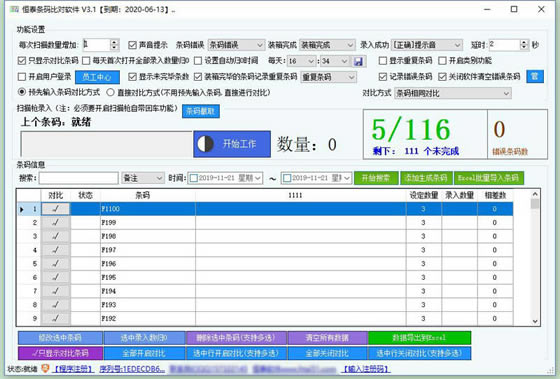Viewport: 560px width, 379px height.
Task: Click the 清空所有数据 button
Action: coord(328,338)
